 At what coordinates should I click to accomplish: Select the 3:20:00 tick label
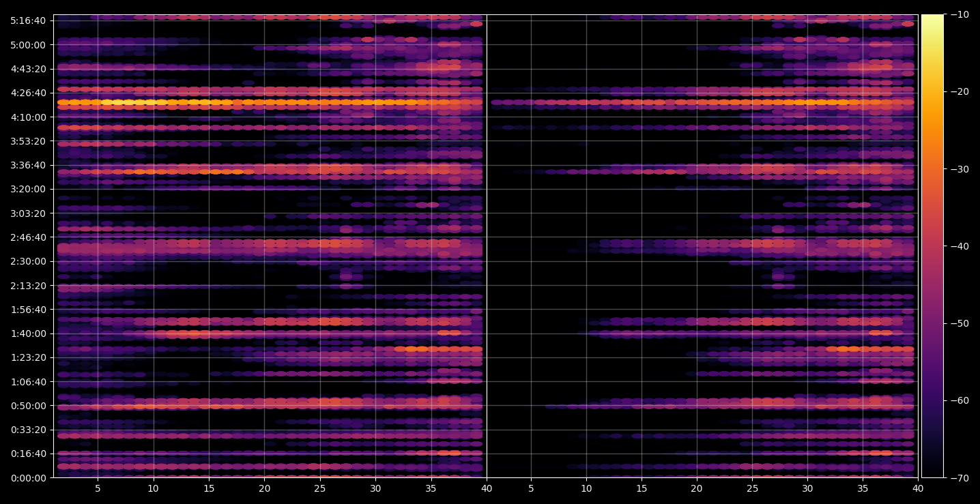pos(28,189)
